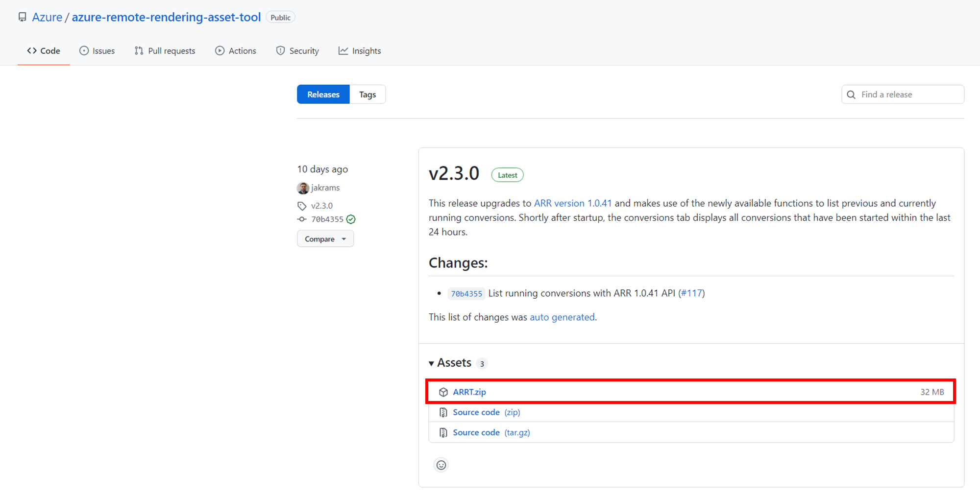
Task: Click the ARRT.zip package icon
Action: [x=443, y=392]
